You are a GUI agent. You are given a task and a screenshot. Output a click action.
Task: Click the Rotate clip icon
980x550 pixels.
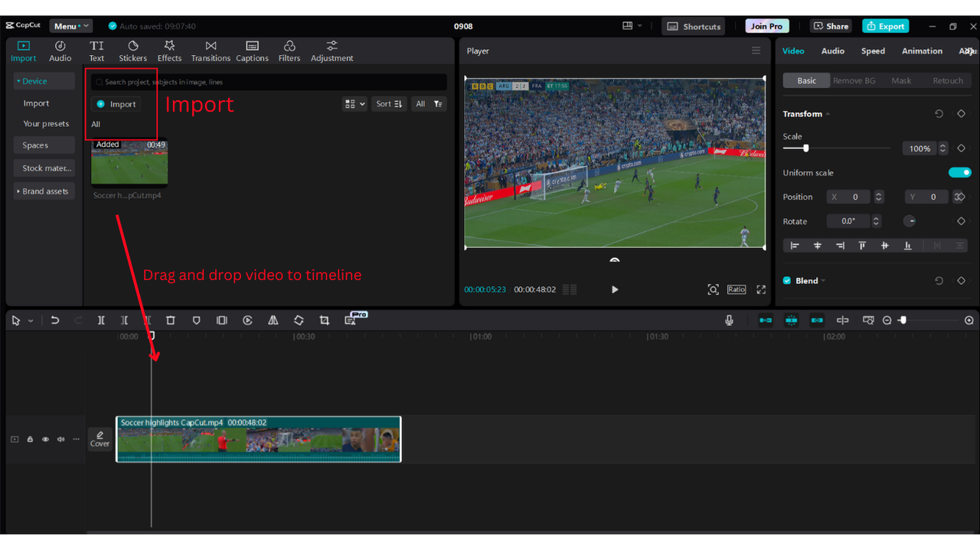[x=299, y=321]
